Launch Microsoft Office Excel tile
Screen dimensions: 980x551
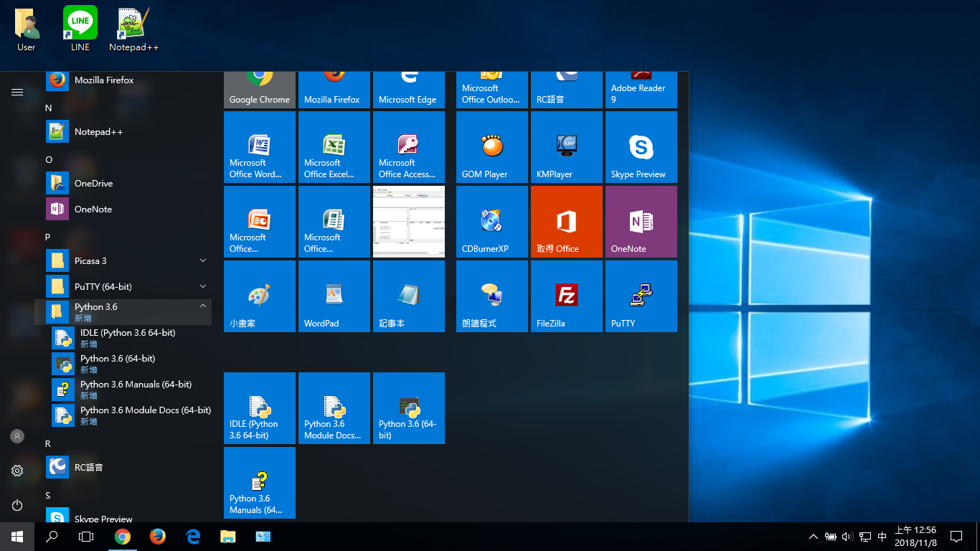[x=334, y=147]
